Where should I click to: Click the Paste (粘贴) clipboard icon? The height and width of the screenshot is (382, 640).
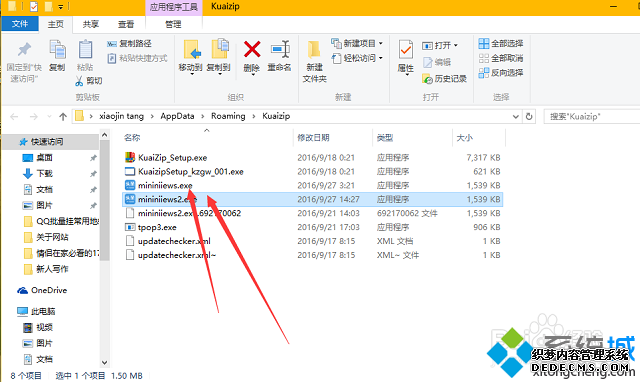click(85, 50)
